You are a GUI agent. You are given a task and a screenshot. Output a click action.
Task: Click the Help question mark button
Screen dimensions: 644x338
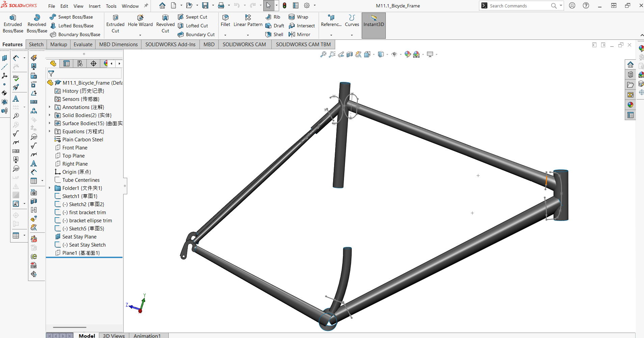click(586, 5)
